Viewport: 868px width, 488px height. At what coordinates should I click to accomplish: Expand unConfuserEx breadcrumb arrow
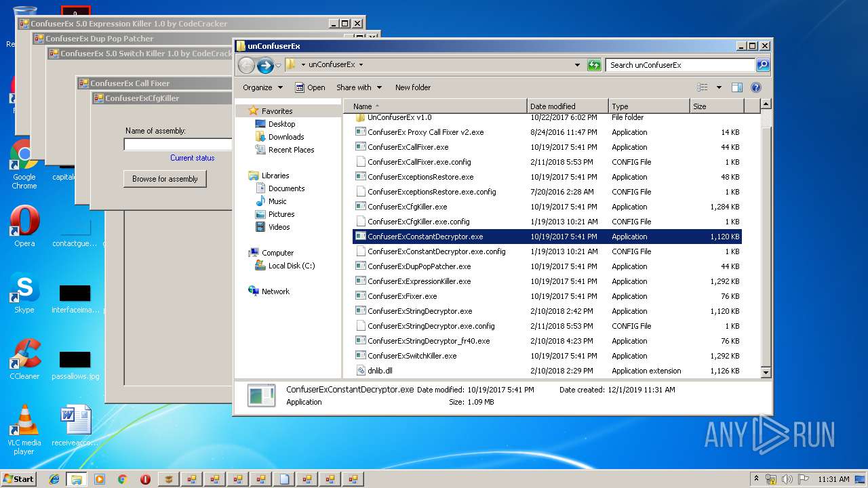pyautogui.click(x=361, y=65)
